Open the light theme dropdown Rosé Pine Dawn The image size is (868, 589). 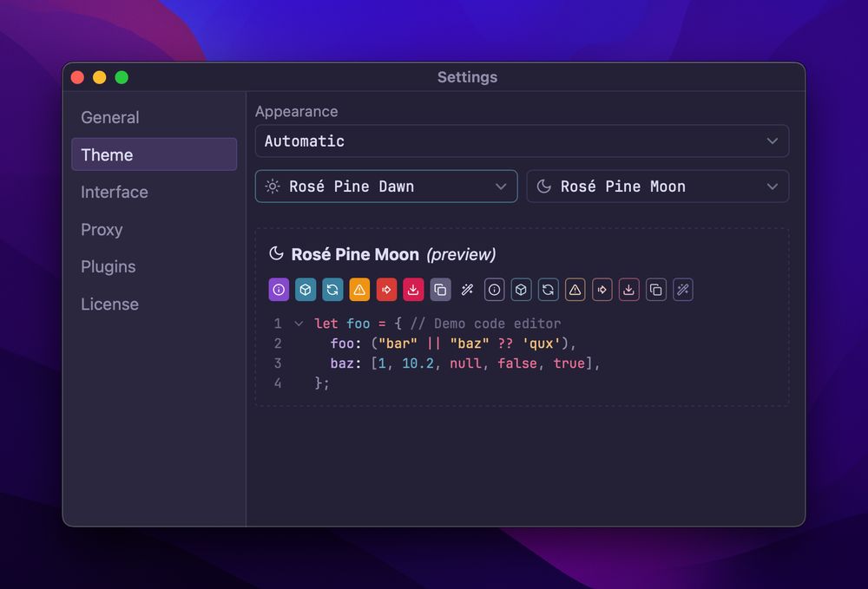click(x=386, y=187)
